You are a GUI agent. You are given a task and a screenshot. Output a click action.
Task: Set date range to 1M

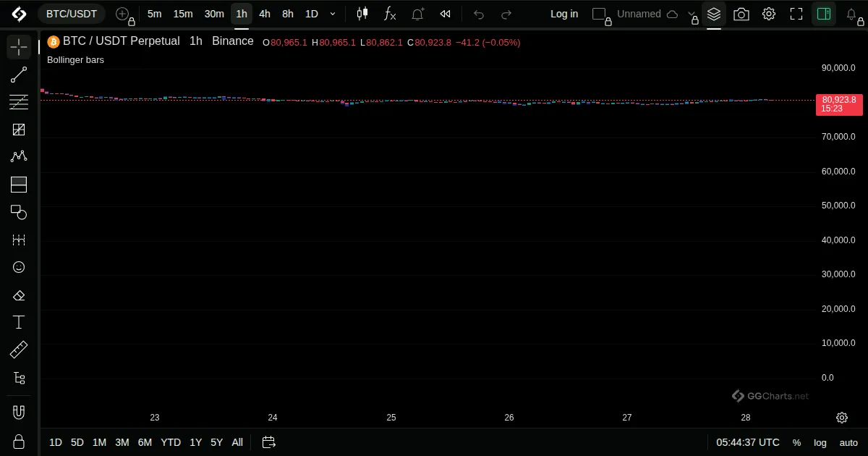tap(100, 442)
